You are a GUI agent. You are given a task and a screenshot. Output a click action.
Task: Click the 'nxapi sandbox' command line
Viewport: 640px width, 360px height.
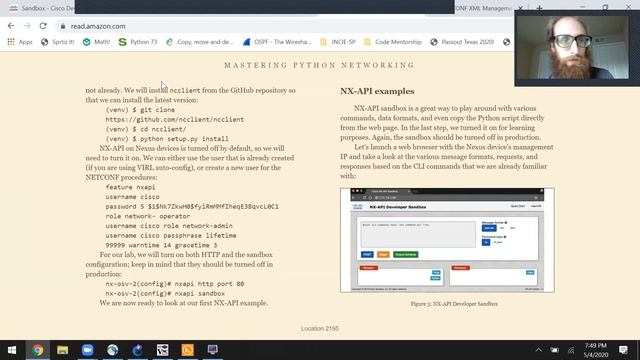pos(165,293)
